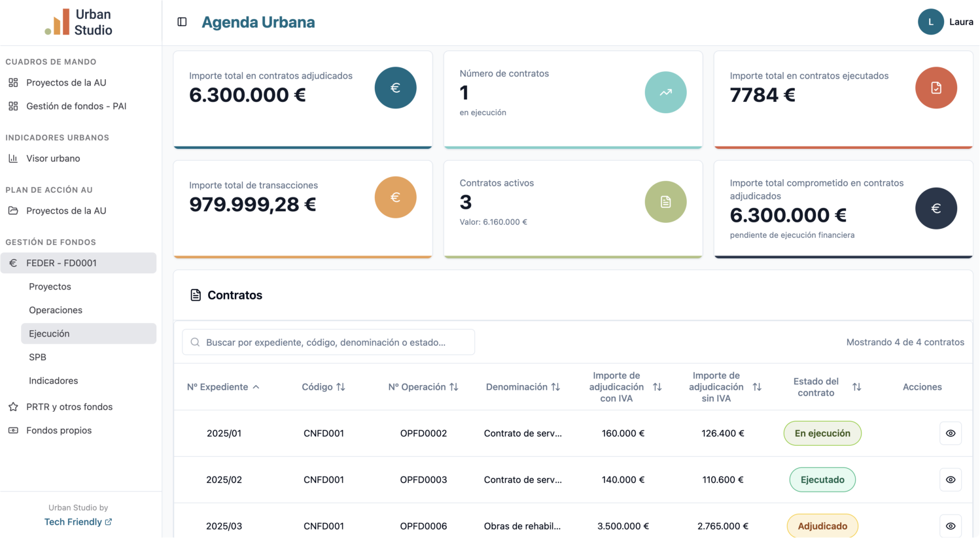Click the En ejecución status badge

point(822,433)
